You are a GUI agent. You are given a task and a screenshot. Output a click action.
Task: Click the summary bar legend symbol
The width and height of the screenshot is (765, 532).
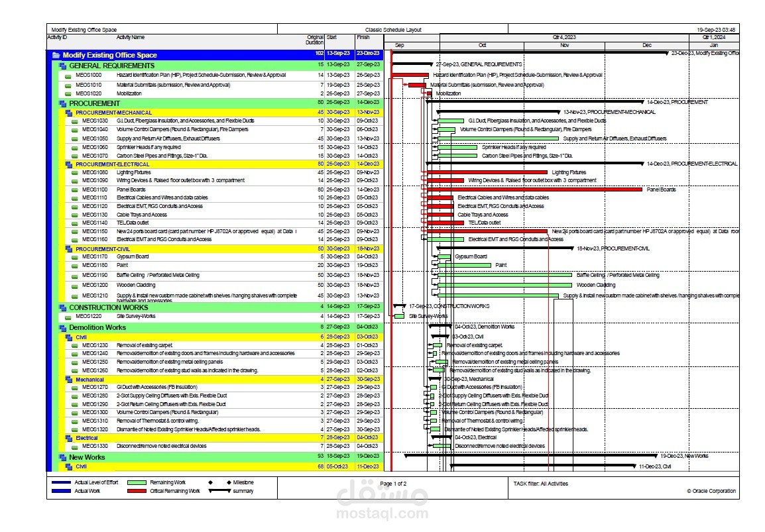pos(219,491)
